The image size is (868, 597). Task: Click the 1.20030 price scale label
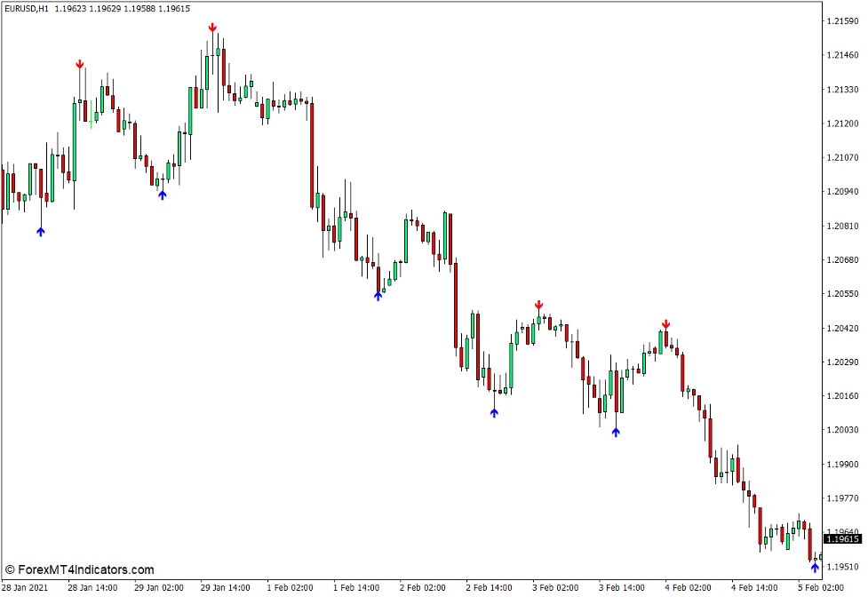(x=841, y=430)
